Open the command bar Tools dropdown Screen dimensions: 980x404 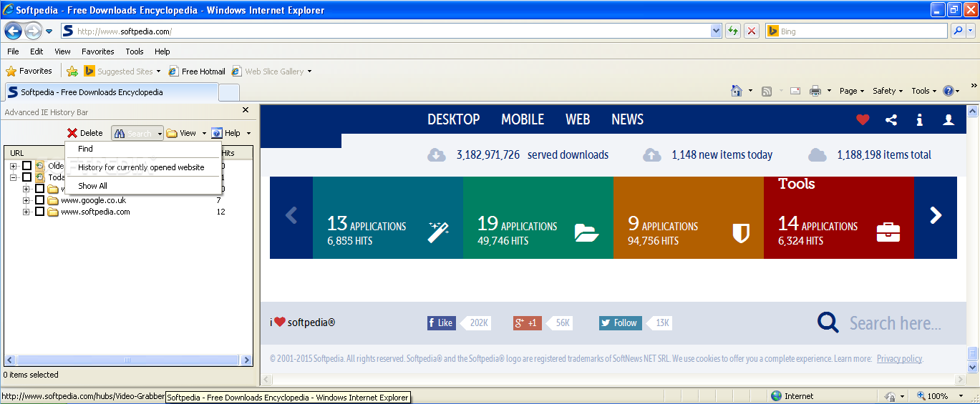pos(924,91)
